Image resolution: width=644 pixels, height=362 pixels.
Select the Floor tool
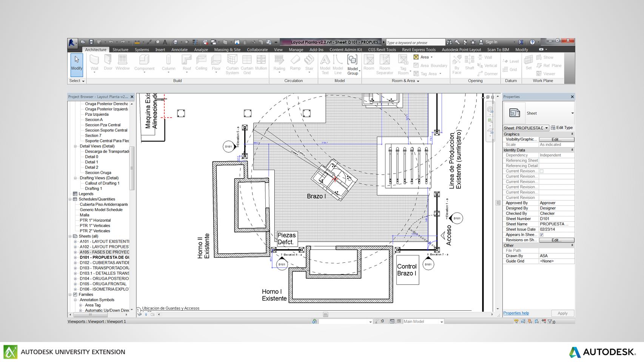(x=216, y=63)
